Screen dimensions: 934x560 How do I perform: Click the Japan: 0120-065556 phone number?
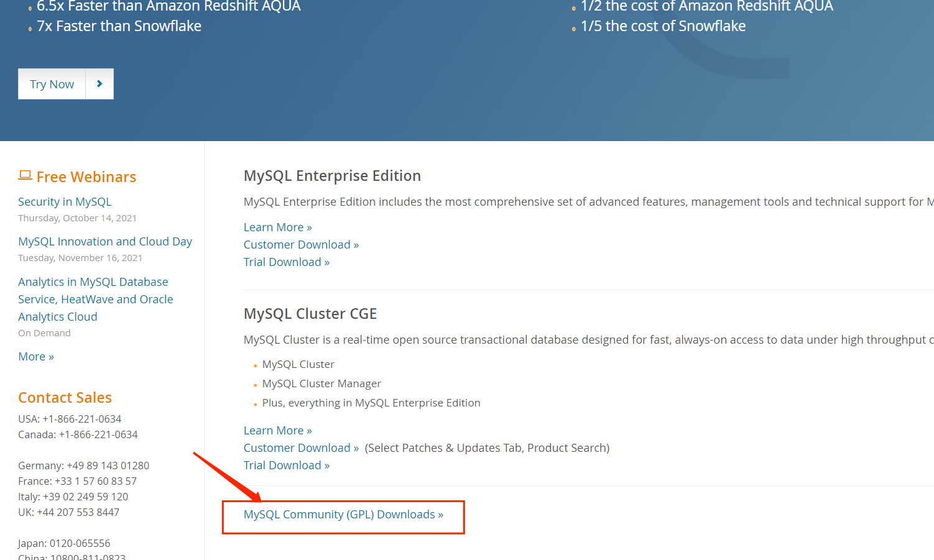pos(64,544)
